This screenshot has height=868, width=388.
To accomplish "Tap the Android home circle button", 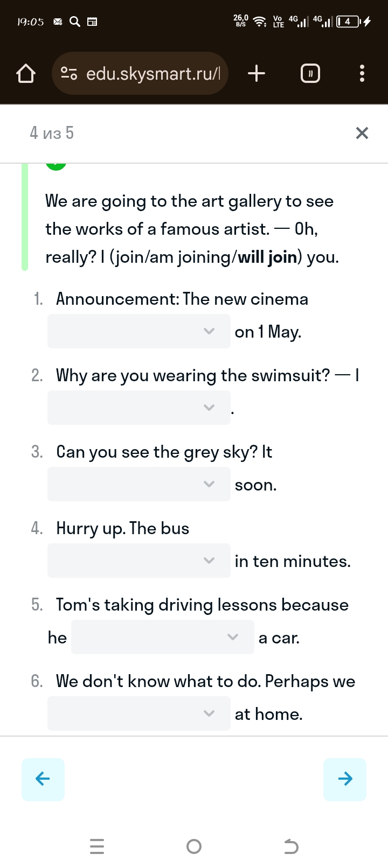I will point(194,846).
